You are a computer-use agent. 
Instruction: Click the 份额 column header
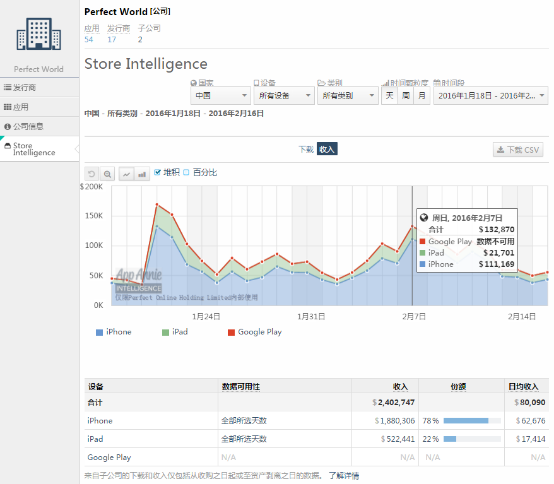pyautogui.click(x=458, y=387)
